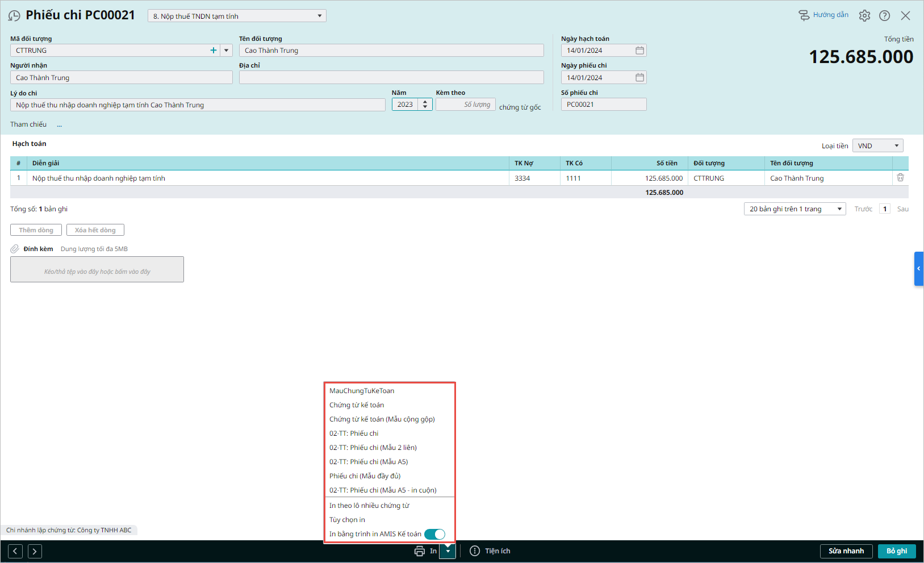Click the Tiện ích info icon
This screenshot has width=924, height=563.
click(475, 551)
